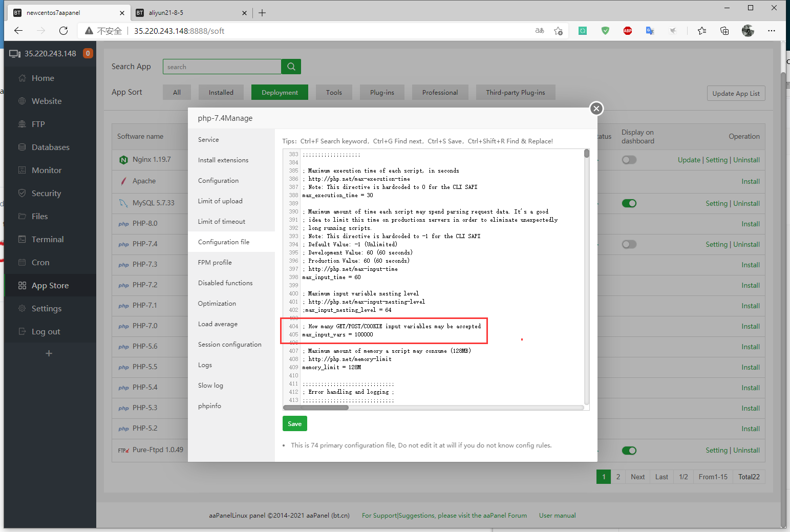The height and width of the screenshot is (532, 790).
Task: Click the Apache feather icon
Action: pos(123,181)
